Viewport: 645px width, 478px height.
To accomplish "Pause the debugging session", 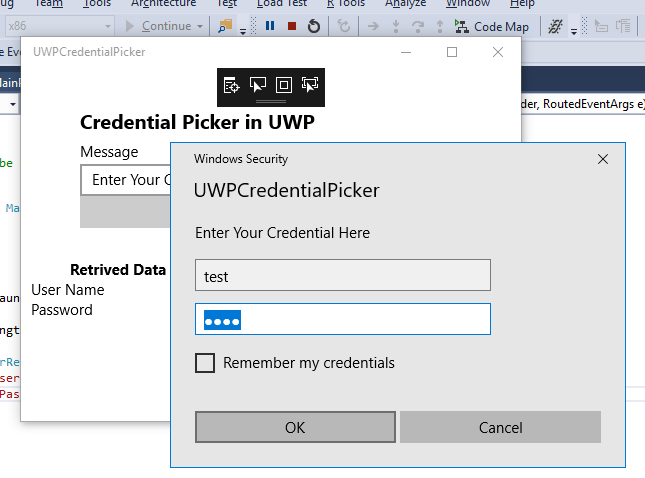I will pyautogui.click(x=270, y=26).
